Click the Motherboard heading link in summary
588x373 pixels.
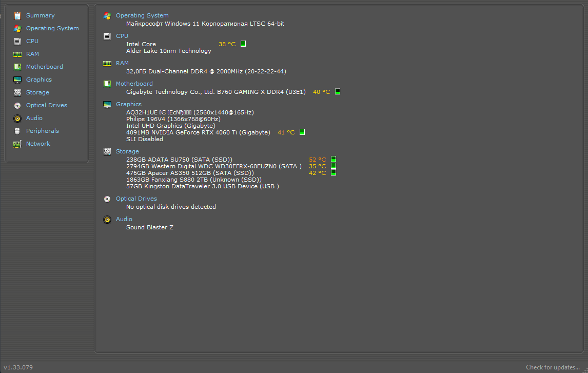click(x=134, y=84)
